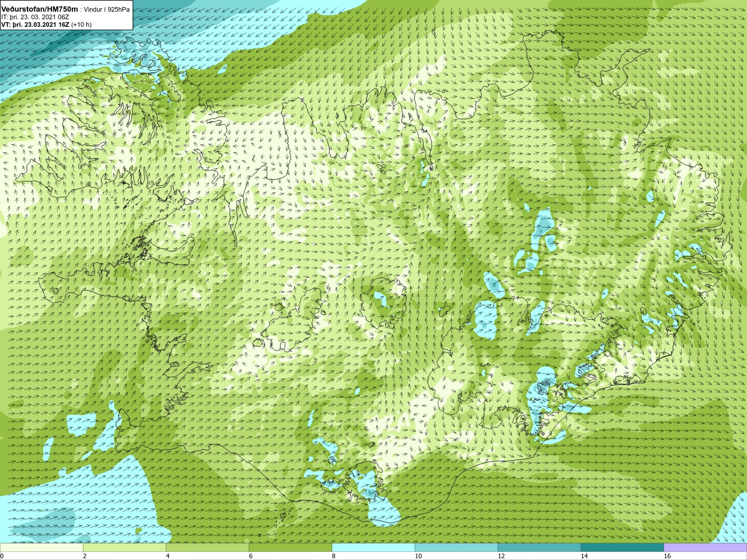
Task: Click the light green 2–4 legend swatch
Action: click(x=124, y=548)
